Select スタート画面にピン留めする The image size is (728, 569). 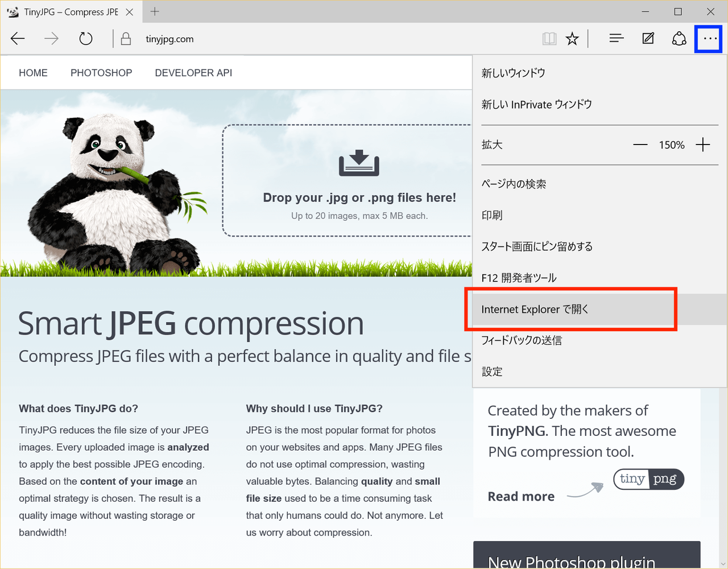[x=599, y=246]
